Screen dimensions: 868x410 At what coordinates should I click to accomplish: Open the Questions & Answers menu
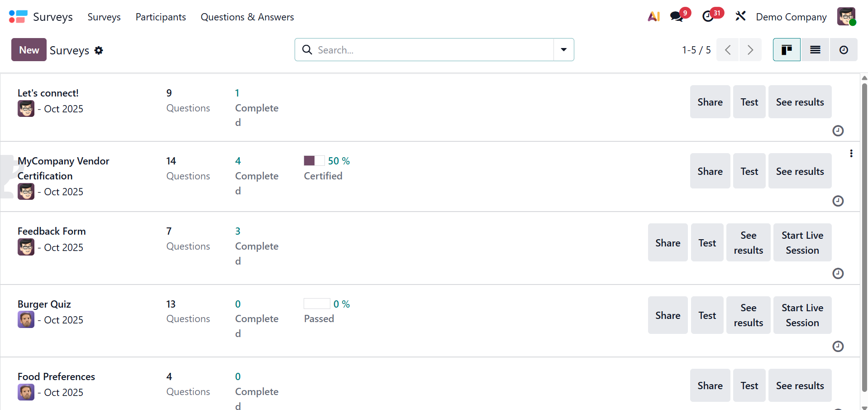(x=247, y=17)
